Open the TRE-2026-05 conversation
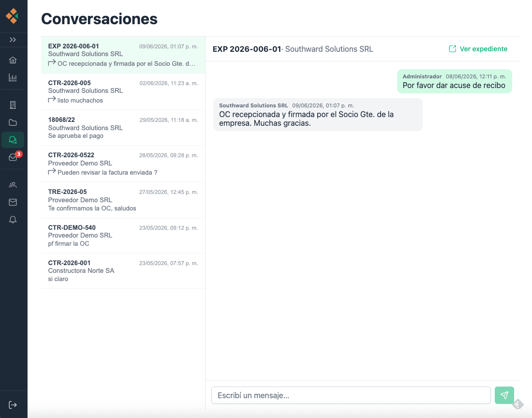Image resolution: width=532 pixels, height=418 pixels. (123, 200)
